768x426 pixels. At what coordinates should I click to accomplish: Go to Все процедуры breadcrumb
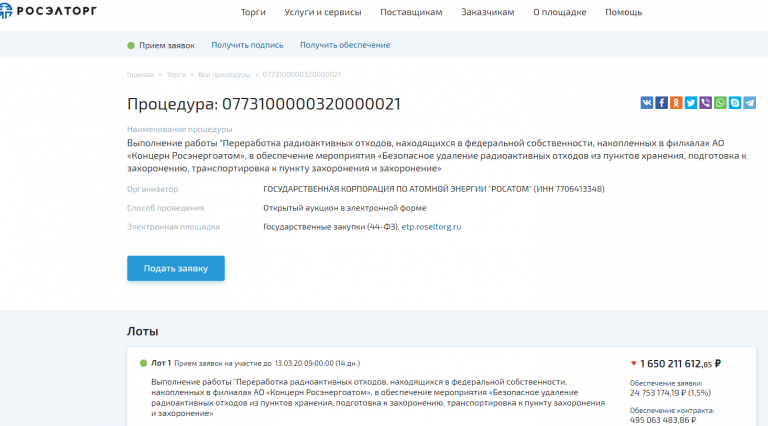224,74
